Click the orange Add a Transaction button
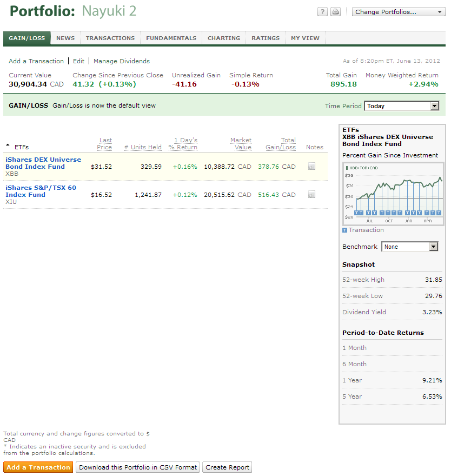The height and width of the screenshot is (476, 451). point(38,467)
